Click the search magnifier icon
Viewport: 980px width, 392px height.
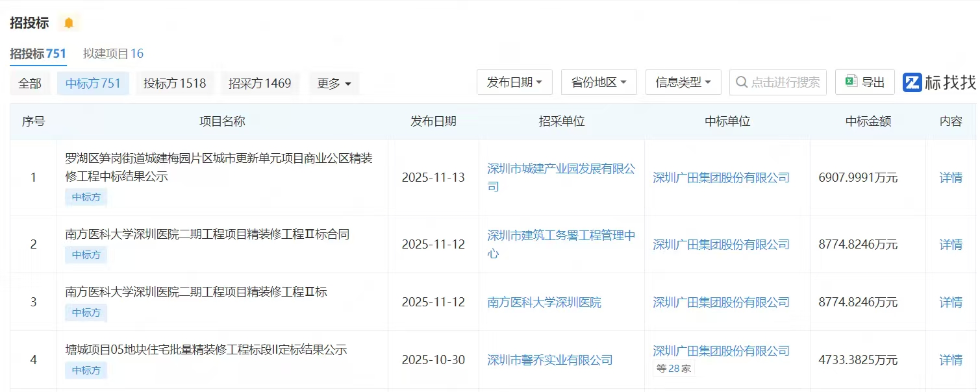[x=742, y=82]
